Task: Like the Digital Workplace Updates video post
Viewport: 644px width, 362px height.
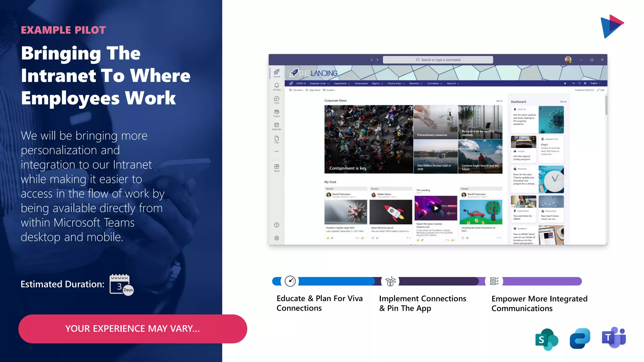Action: point(418,240)
